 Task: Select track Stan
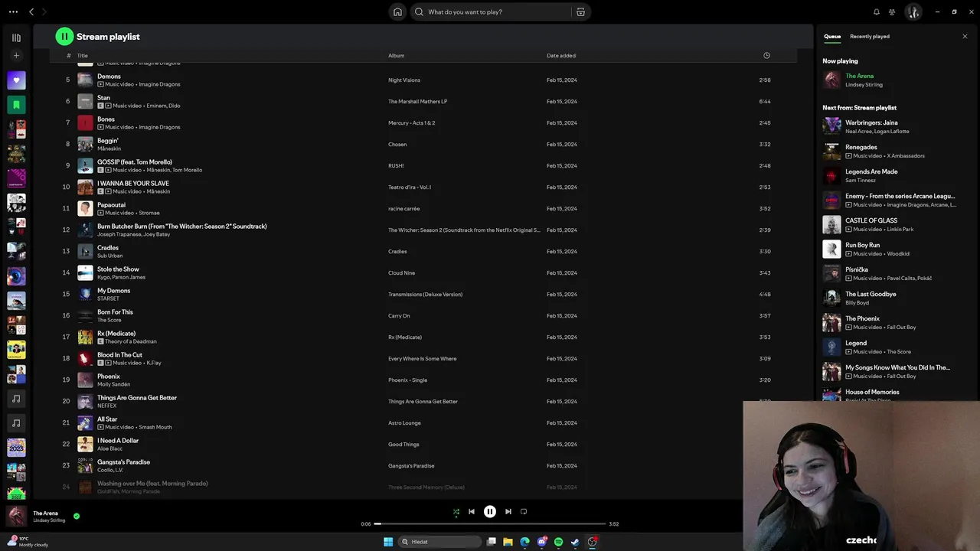point(103,98)
